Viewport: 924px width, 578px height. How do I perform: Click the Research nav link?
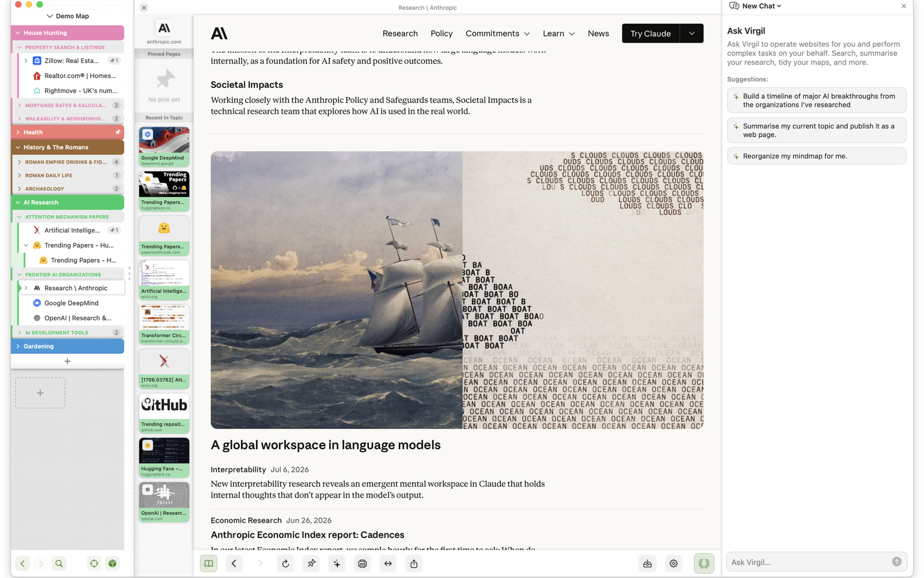(x=400, y=34)
